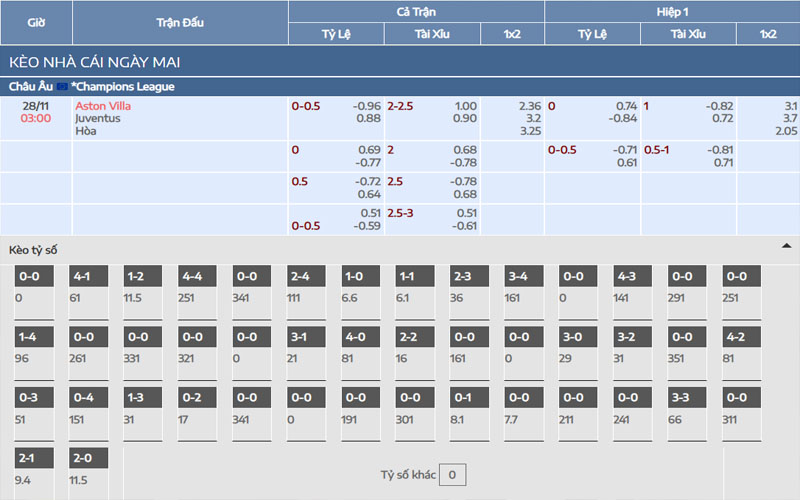
Task: Click the Champions League title
Action: [123, 87]
